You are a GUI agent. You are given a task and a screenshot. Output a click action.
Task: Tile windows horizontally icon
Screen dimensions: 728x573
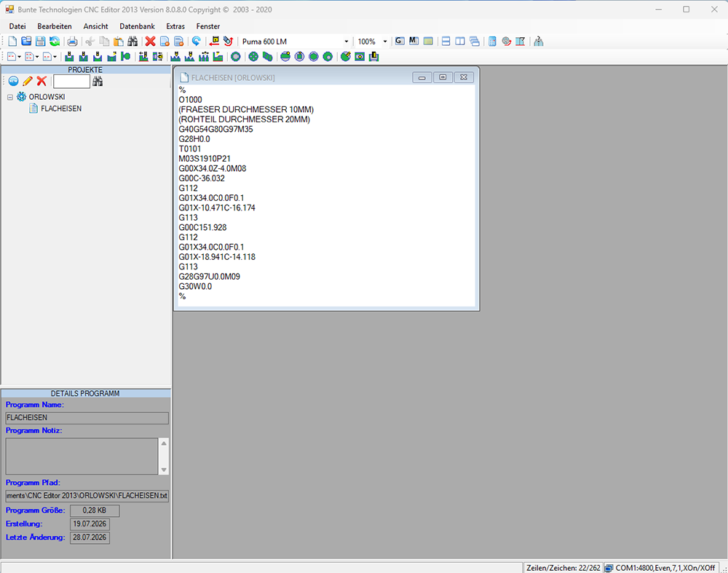(446, 42)
